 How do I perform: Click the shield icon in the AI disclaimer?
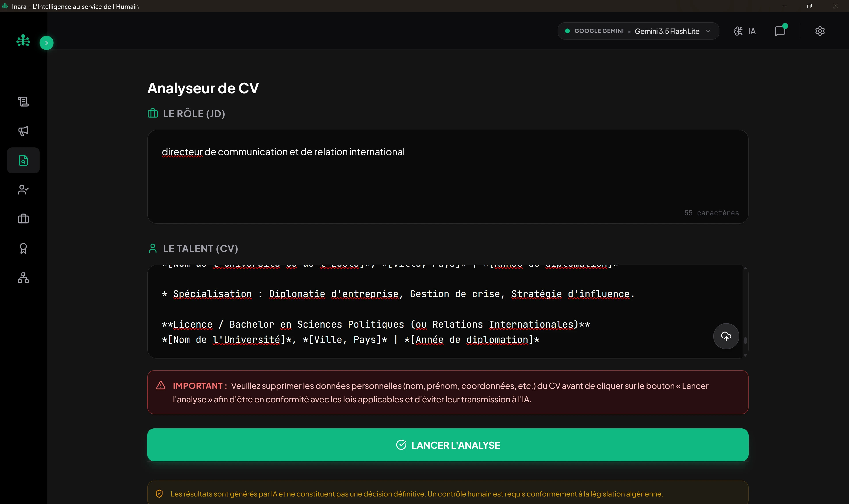pos(159,493)
